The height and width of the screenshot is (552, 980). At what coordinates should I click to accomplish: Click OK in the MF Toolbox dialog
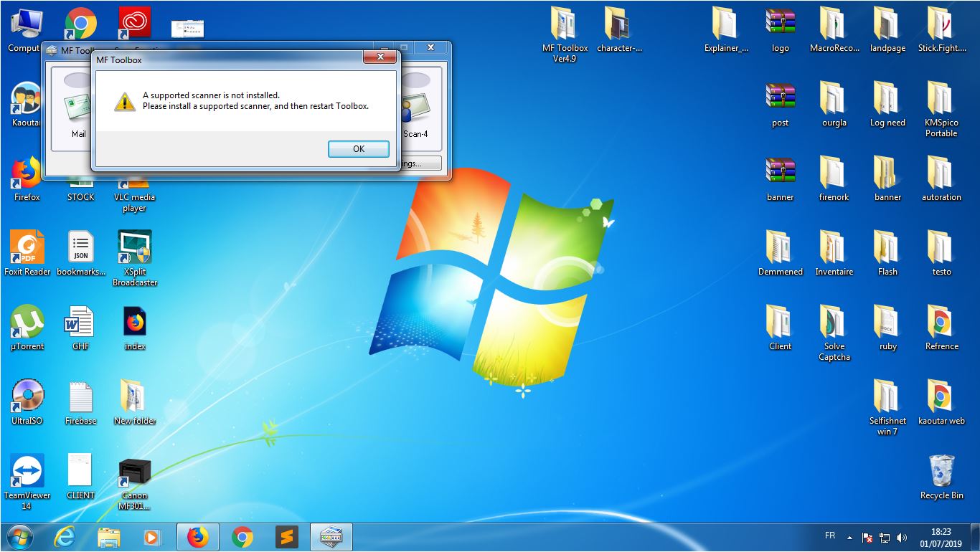pos(358,149)
